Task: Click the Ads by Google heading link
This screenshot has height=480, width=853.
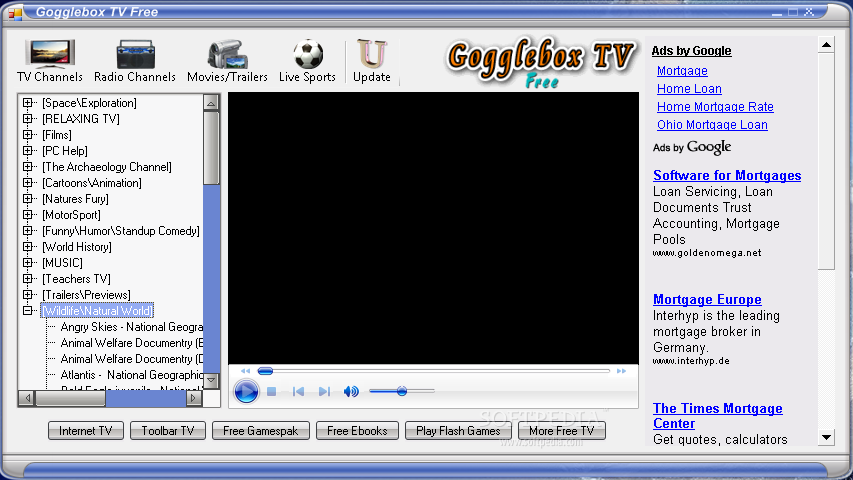Action: 691,51
